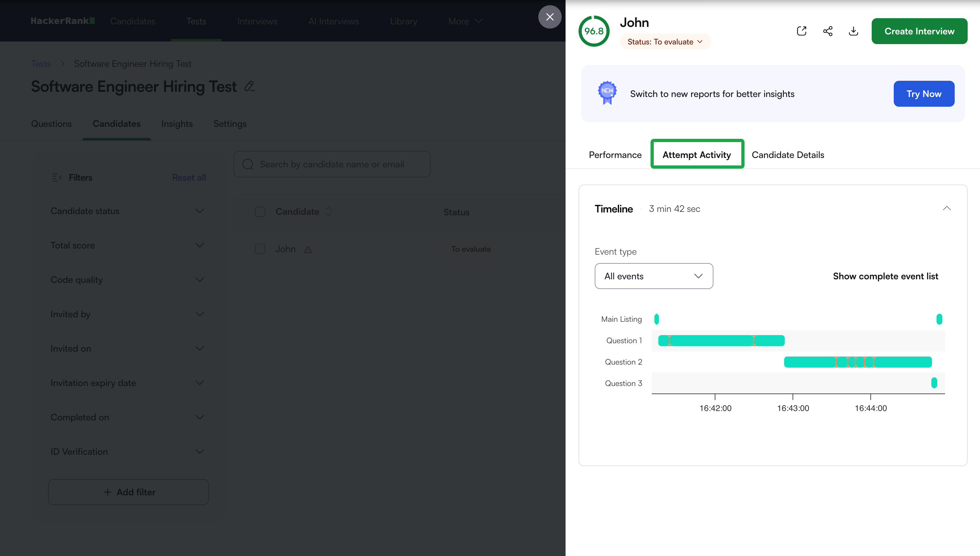Click the Filters collapse icon

coord(56,177)
